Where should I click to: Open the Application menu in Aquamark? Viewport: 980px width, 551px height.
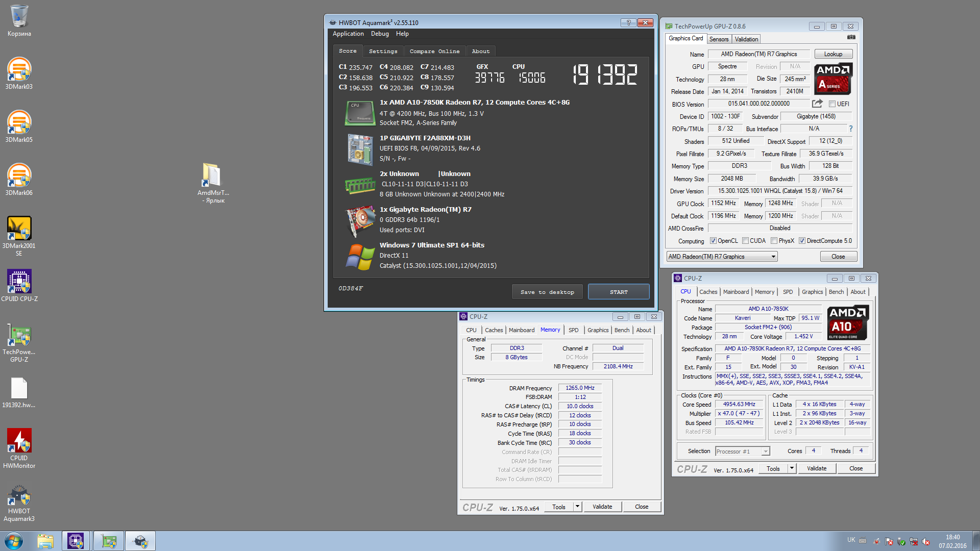pos(348,34)
